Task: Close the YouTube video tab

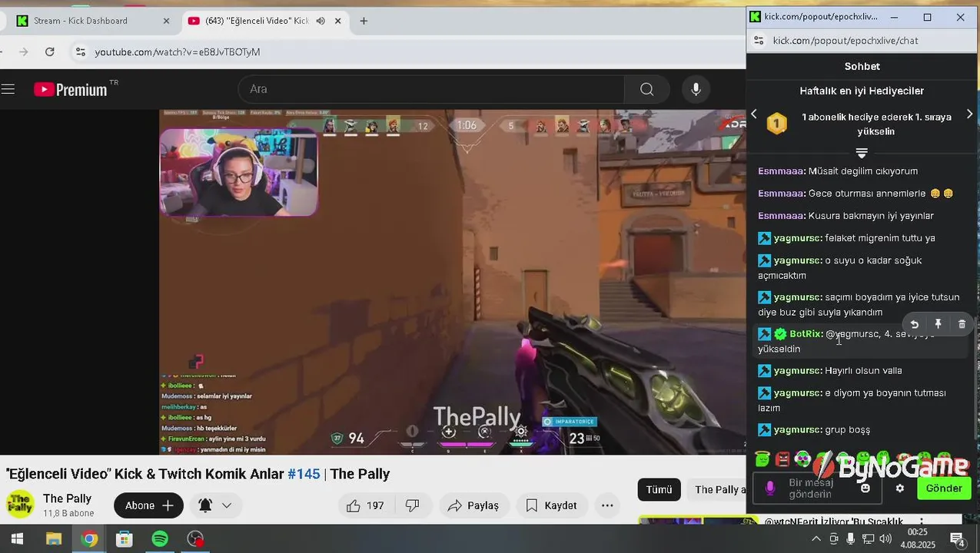Action: tap(337, 21)
